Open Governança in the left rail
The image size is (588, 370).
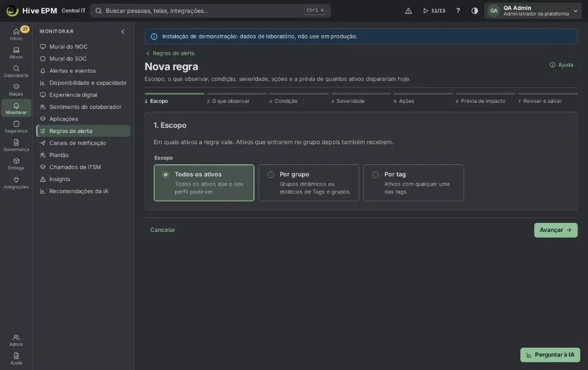coord(16,145)
